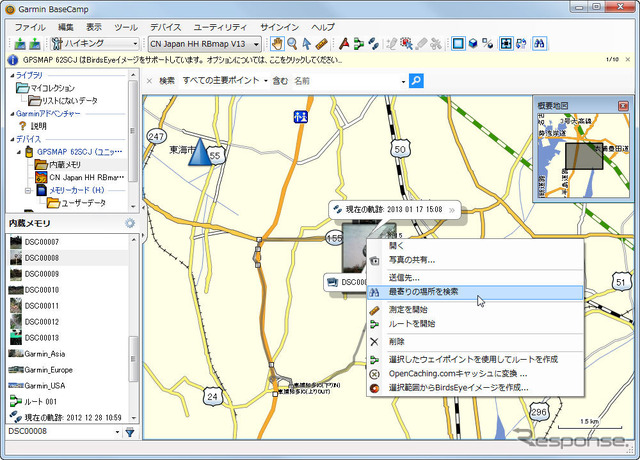The height and width of the screenshot is (460, 640).
Task: Collapse the ライブラリ tree section
Action: [x=12, y=76]
